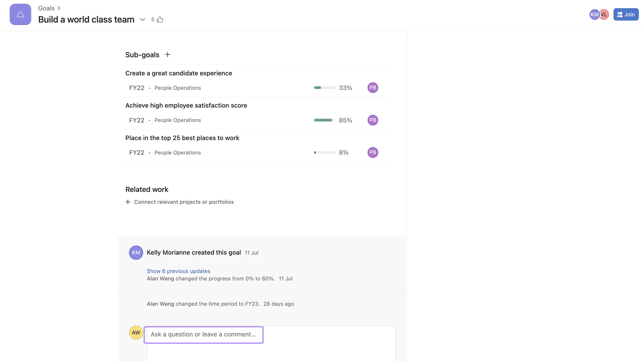Select AW's avatar beside the comment box

point(136,333)
